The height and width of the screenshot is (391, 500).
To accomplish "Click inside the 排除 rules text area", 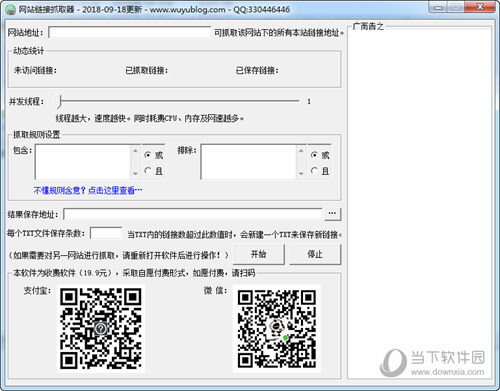I will (x=248, y=162).
